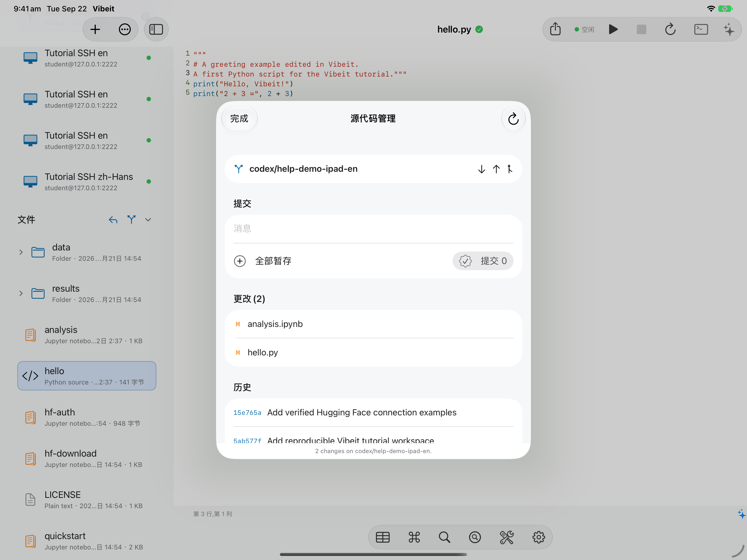Image resolution: width=747 pixels, height=560 pixels.
Task: Toggle the sidebar panel icon
Action: click(x=156, y=29)
